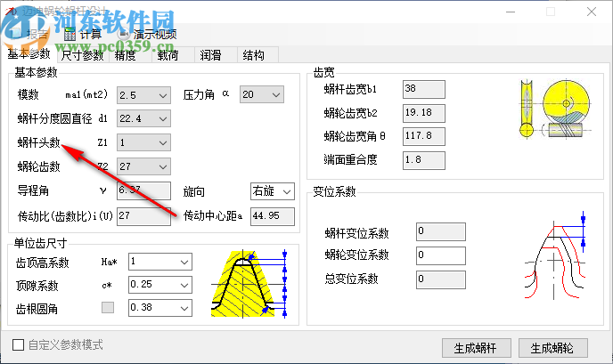Screen dimensions: 613x364
Task: Click the 蜗轮变位系数 field
Action: 441,255
